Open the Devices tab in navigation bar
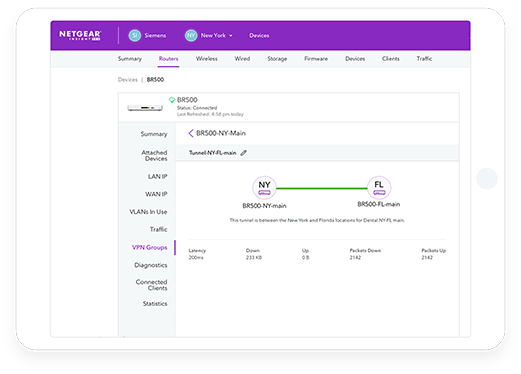This screenshot has width=521, height=374. [355, 59]
